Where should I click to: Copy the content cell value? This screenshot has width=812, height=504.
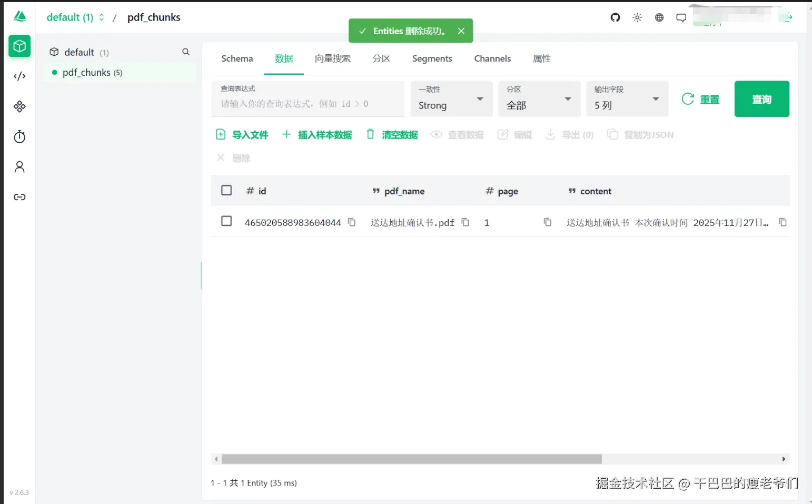point(783,222)
